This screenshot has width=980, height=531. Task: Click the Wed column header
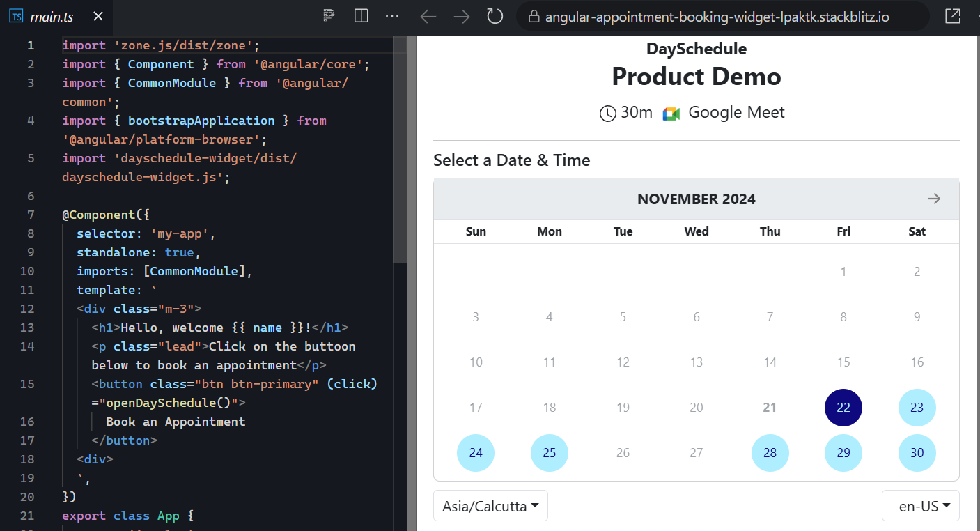point(697,231)
